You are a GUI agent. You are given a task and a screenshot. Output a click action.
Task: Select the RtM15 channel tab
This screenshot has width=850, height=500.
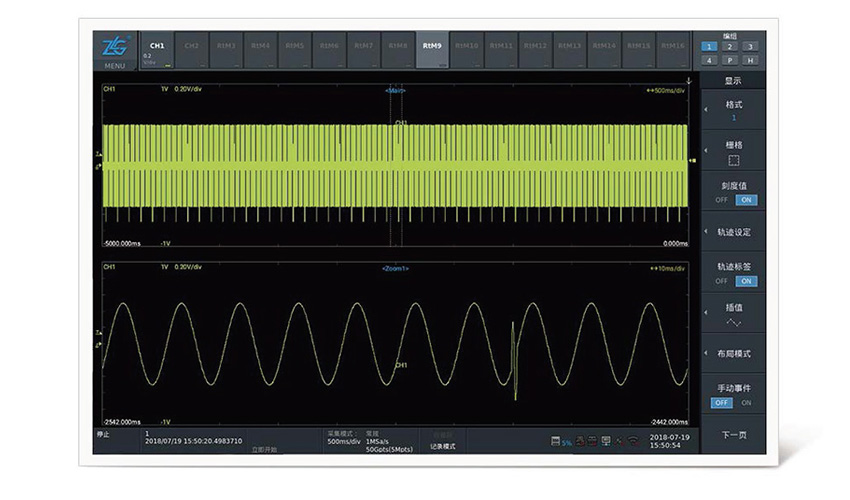(639, 50)
